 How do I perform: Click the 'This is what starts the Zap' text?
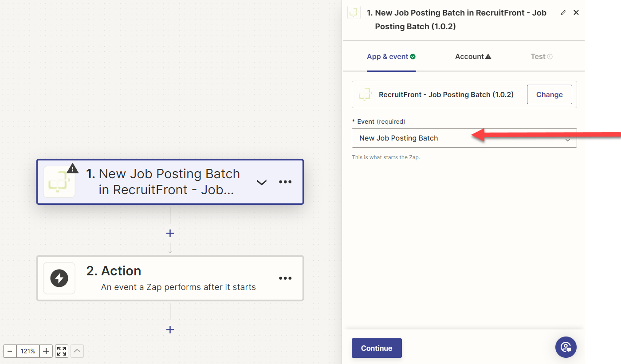[386, 157]
